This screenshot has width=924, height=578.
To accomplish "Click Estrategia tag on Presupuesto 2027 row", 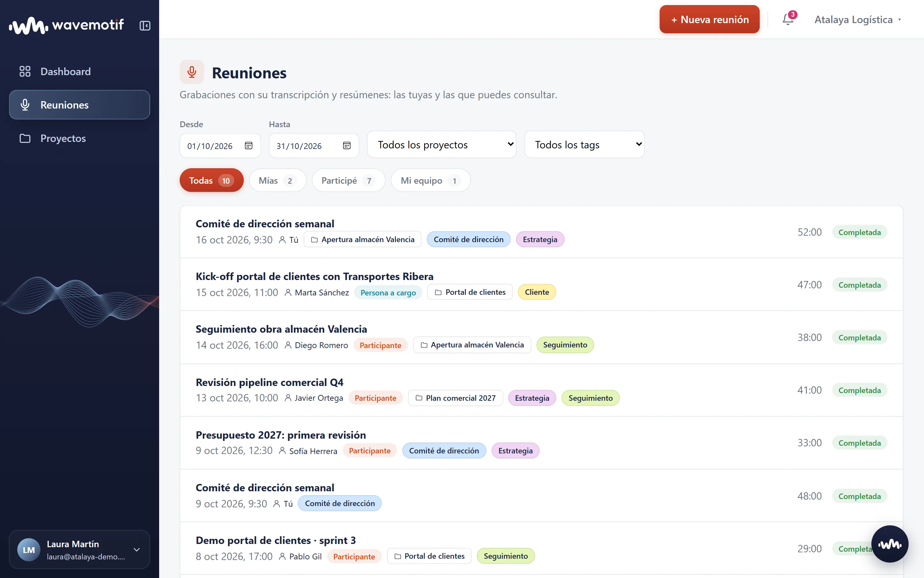I will point(515,451).
